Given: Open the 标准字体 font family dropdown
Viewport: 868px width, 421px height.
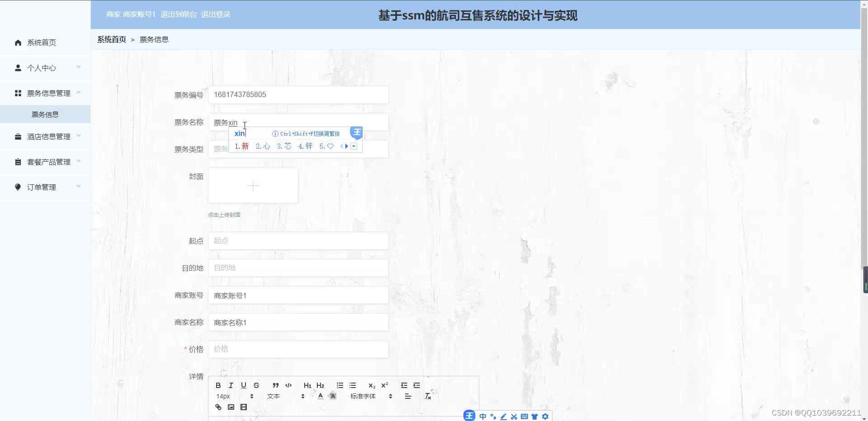Looking at the screenshot, I should [x=371, y=396].
